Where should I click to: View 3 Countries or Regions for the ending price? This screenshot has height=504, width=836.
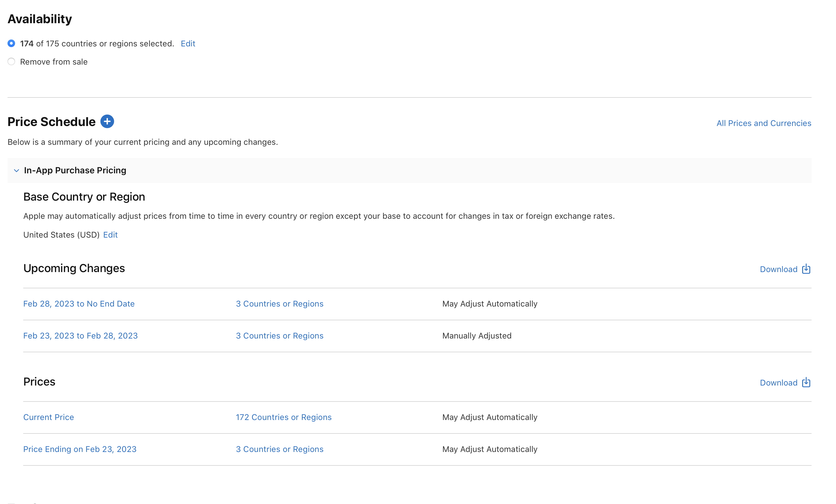pos(280,449)
